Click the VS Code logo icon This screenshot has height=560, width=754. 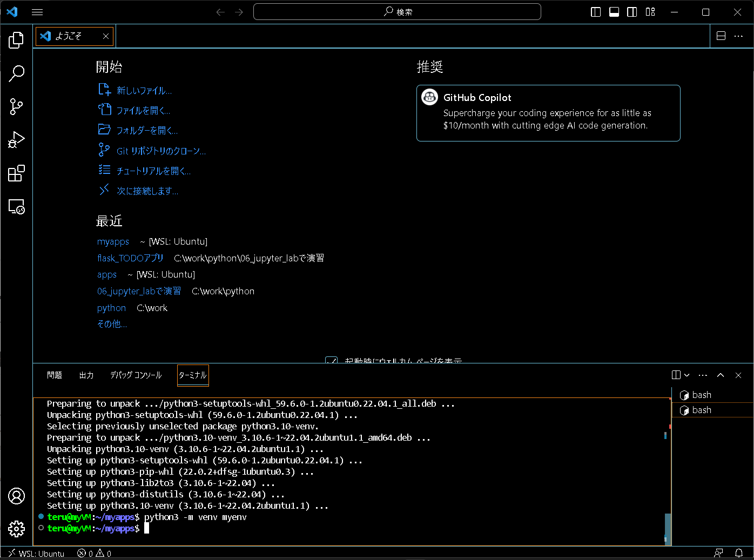click(x=12, y=12)
